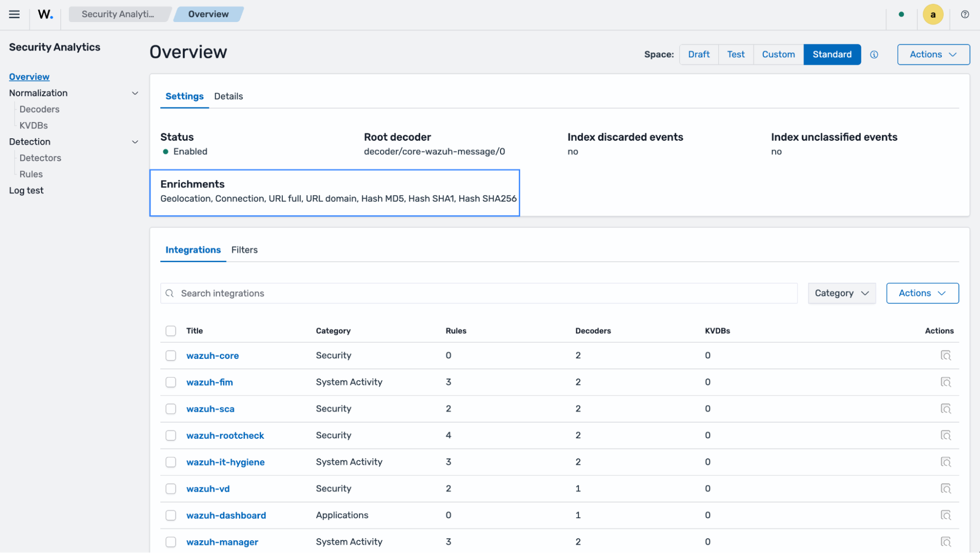Open the wazuh-fim integration link
980x553 pixels.
tap(209, 382)
